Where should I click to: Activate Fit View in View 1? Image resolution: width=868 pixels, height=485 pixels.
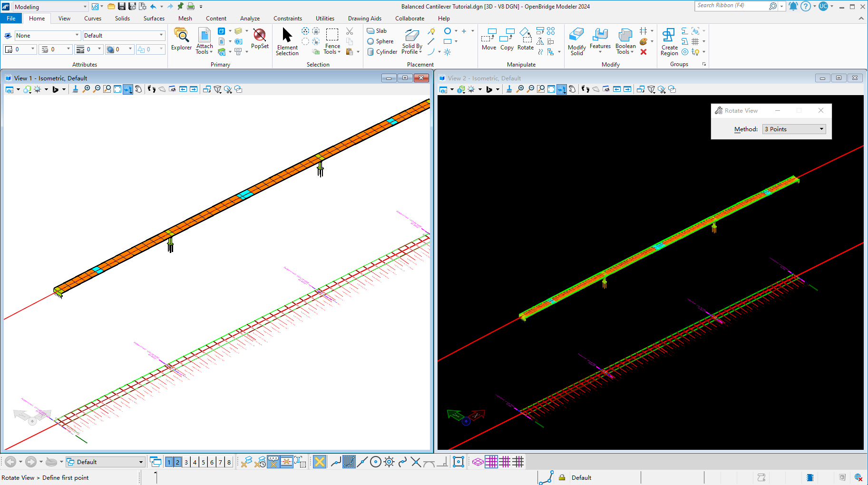(x=117, y=89)
